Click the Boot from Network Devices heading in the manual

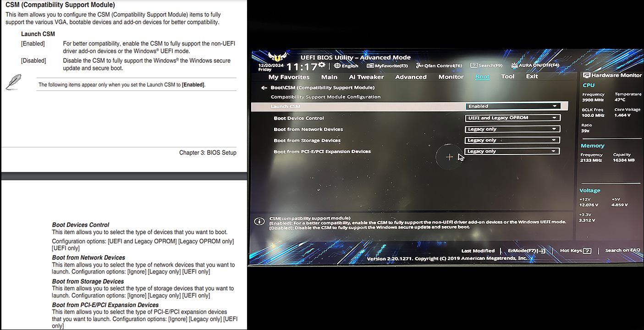coord(88,258)
